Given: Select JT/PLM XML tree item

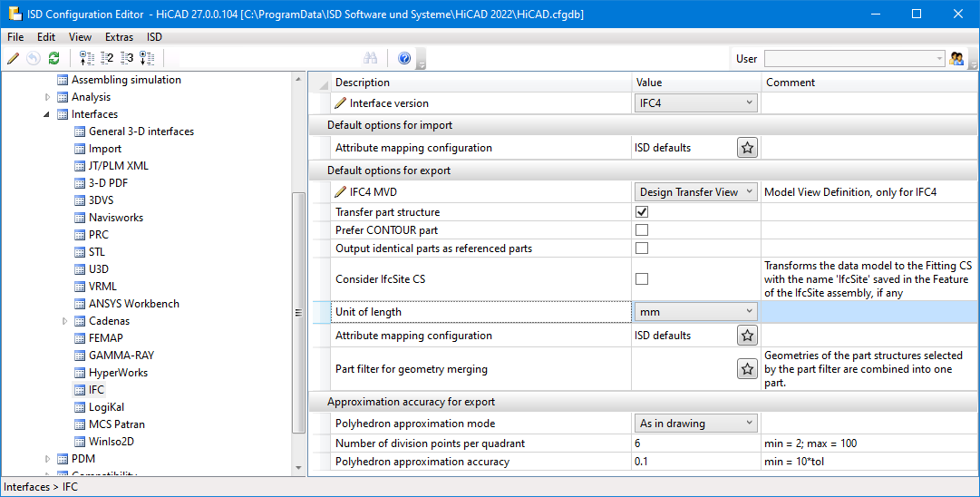Looking at the screenshot, I should point(118,166).
